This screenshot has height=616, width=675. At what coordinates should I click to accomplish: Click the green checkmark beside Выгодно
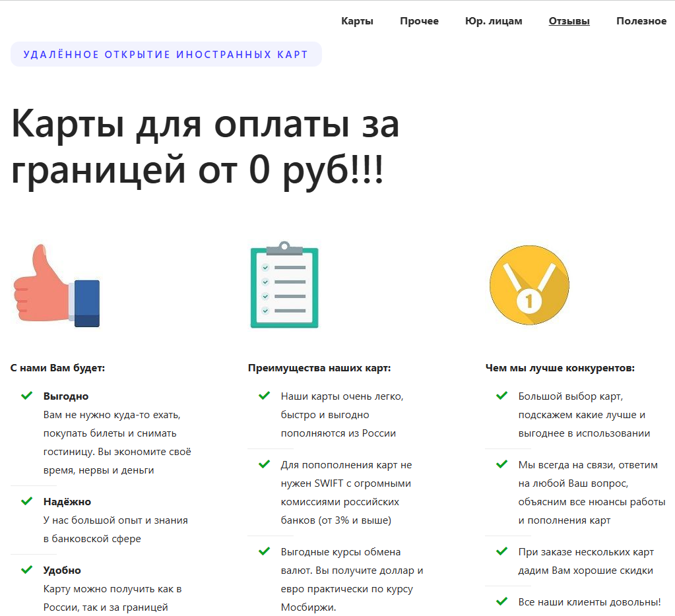[26, 395]
